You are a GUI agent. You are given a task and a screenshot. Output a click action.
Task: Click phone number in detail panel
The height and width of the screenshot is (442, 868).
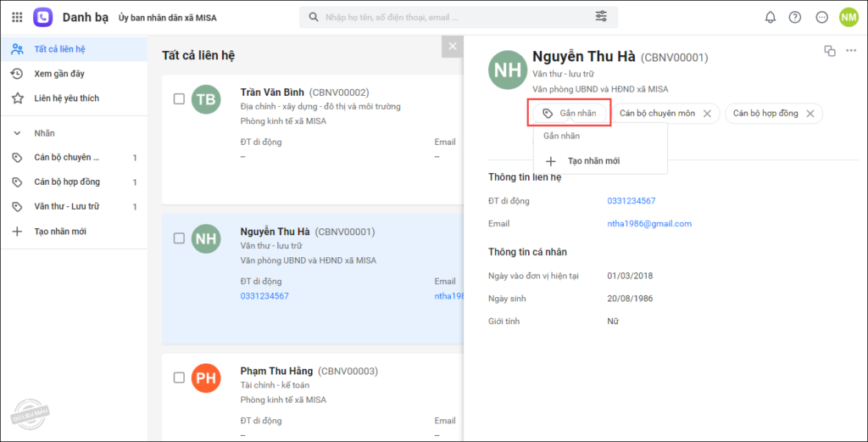(631, 201)
